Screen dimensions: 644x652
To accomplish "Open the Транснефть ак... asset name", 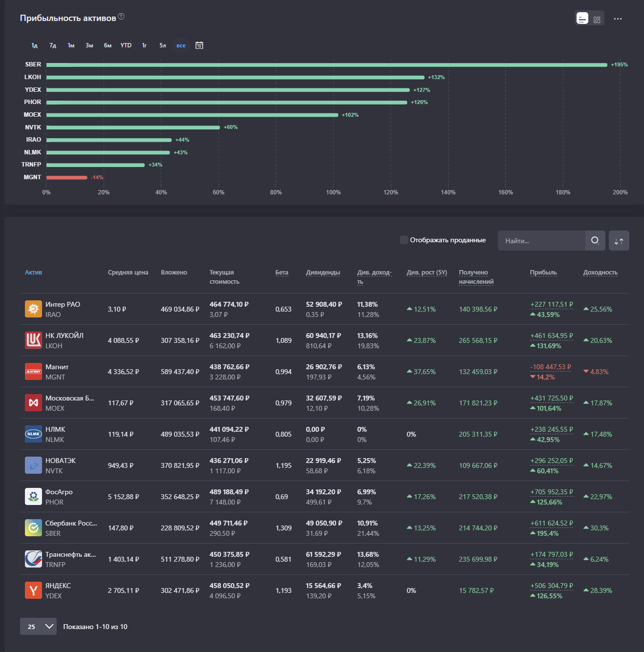I will 70,554.
